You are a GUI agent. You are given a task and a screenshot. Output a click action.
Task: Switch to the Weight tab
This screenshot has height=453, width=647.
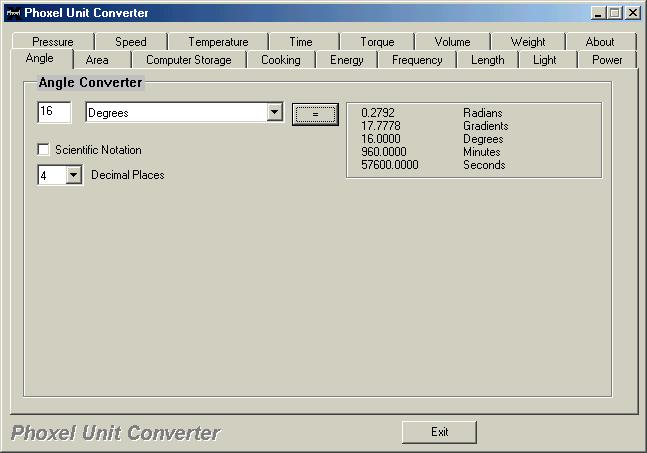(528, 42)
